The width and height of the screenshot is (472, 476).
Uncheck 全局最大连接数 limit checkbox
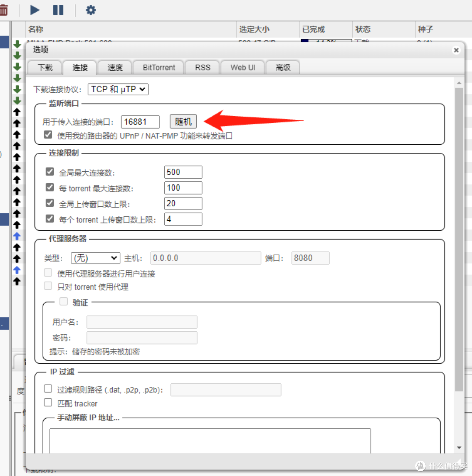point(50,171)
